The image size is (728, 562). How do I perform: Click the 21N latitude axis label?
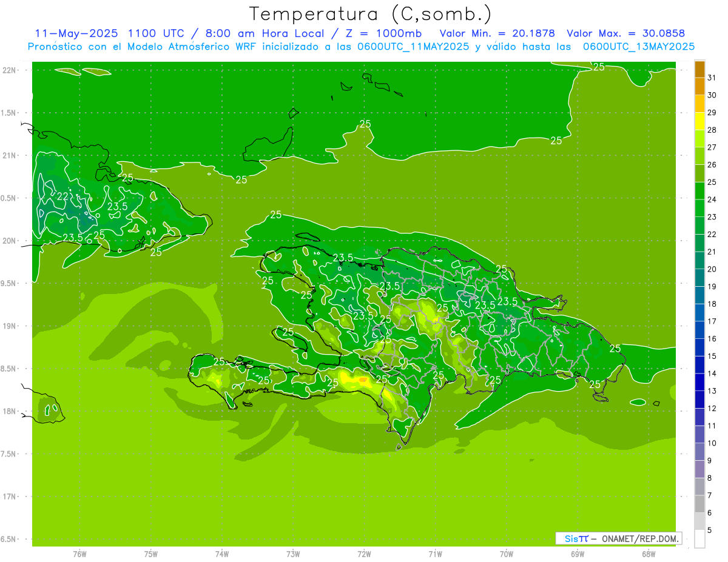pyautogui.click(x=10, y=155)
